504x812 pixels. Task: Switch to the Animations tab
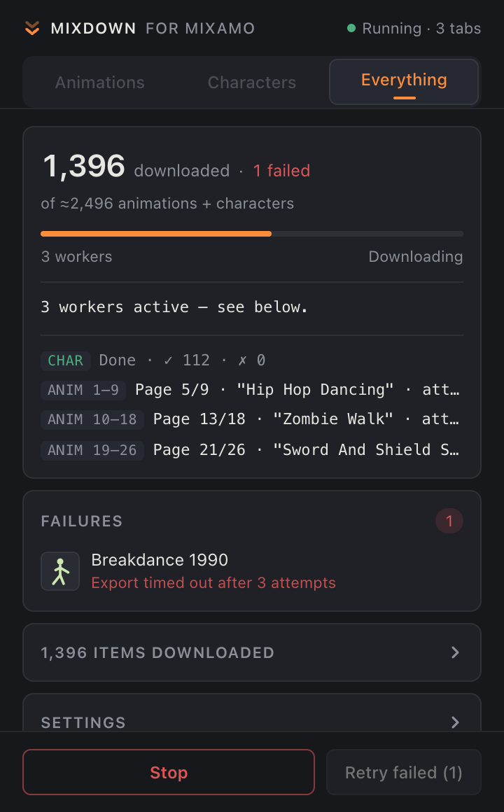100,83
